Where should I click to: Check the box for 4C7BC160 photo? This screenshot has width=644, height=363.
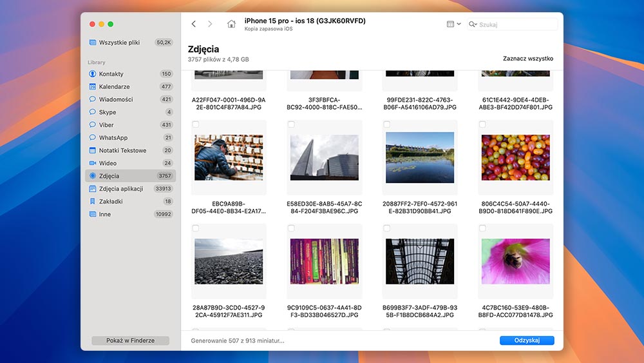pos(482,228)
